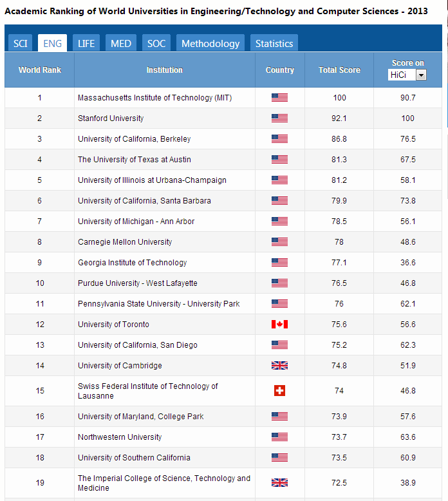Image resolution: width=448 pixels, height=501 pixels.
Task: Click the Institution column header
Action: click(165, 70)
